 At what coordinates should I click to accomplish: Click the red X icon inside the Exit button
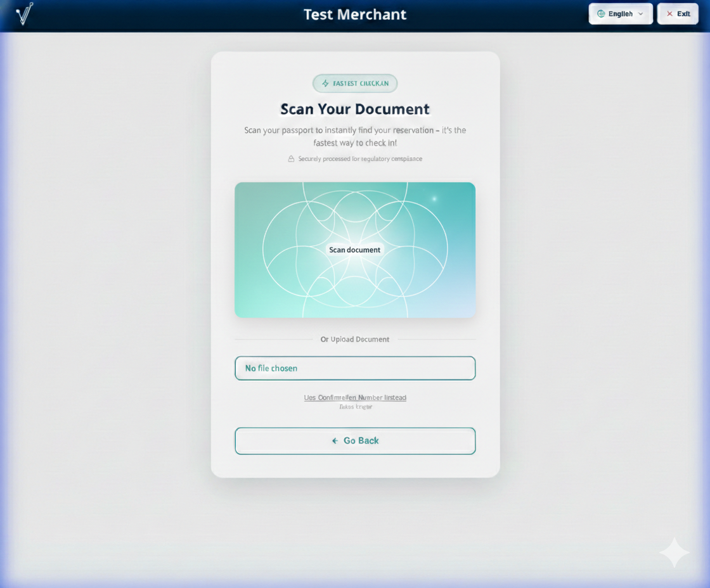pos(668,13)
